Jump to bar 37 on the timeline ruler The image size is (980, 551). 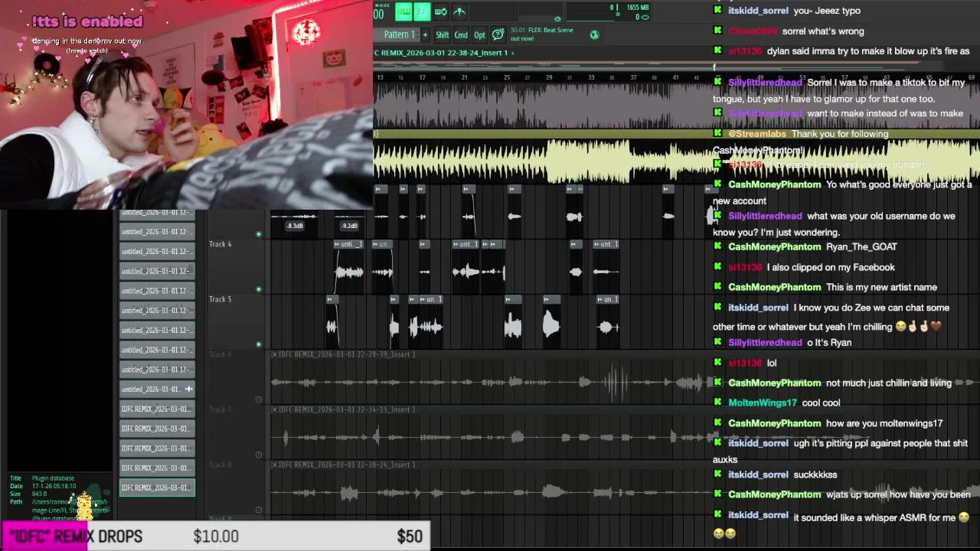tap(633, 77)
